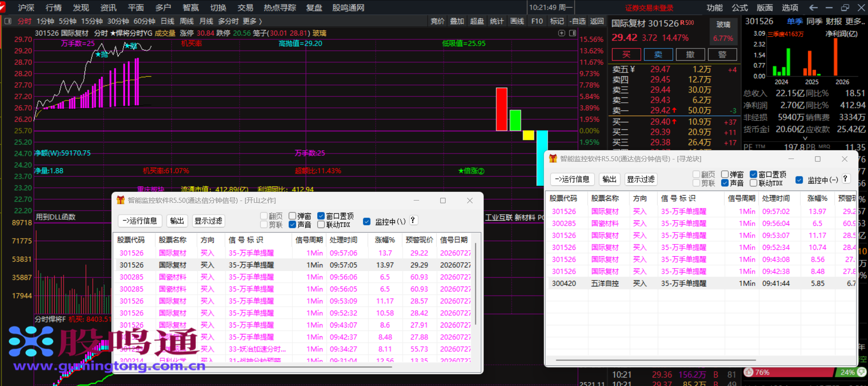Open the 功能 menu
Screen dimensions: 868x386
(x=714, y=8)
